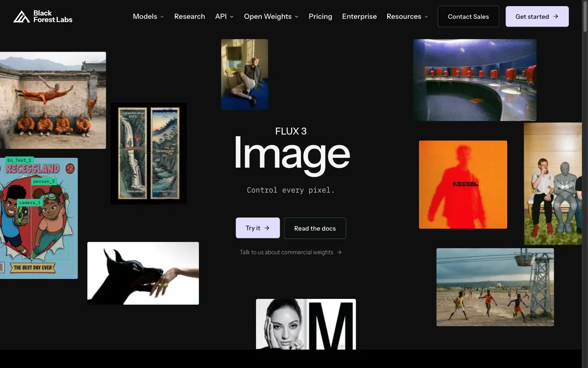
Task: Open the man with gray alien image
Action: [x=553, y=184]
